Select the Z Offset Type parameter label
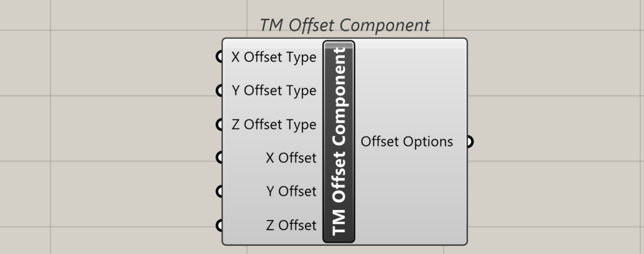Viewport: 644px width, 254px height. point(274,124)
